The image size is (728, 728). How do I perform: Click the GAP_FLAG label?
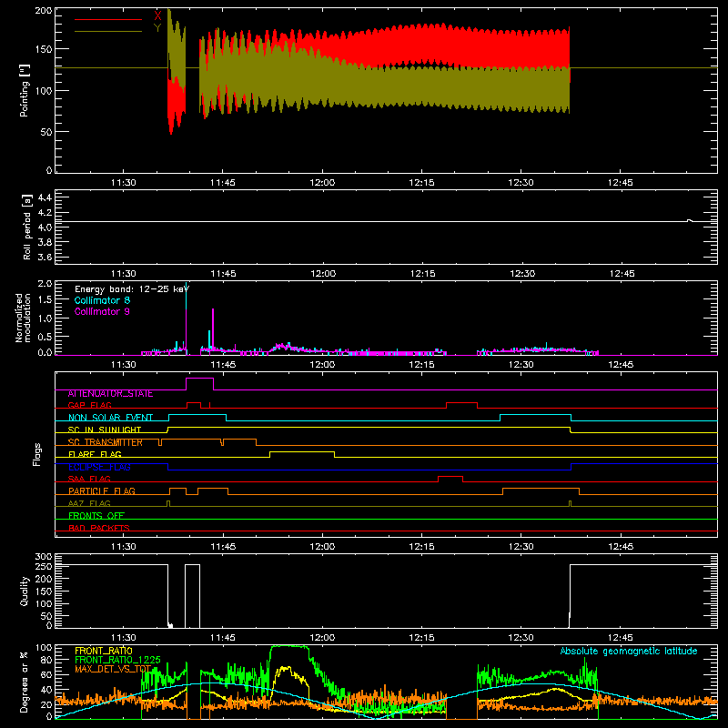(x=89, y=405)
